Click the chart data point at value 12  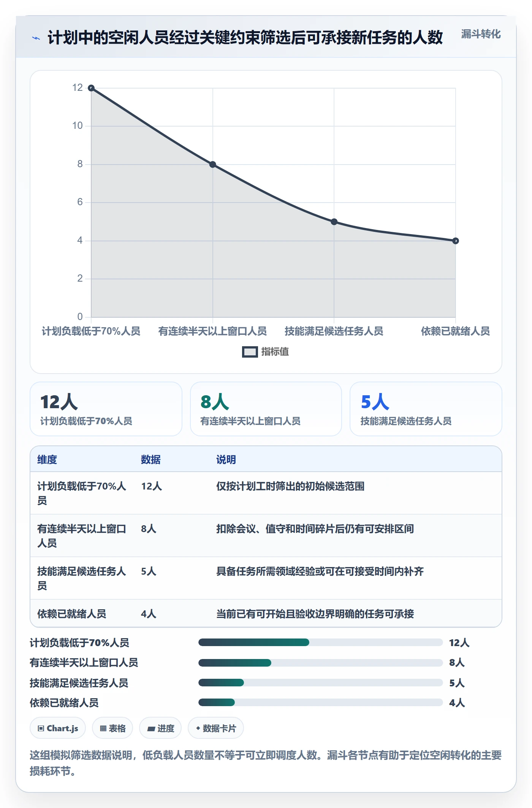tap(91, 88)
